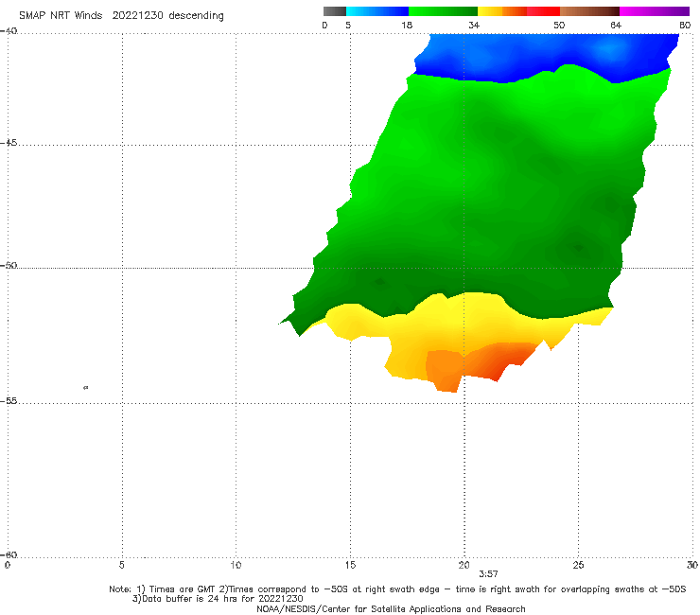
Task: Click the color bar label 18
Action: click(x=407, y=25)
